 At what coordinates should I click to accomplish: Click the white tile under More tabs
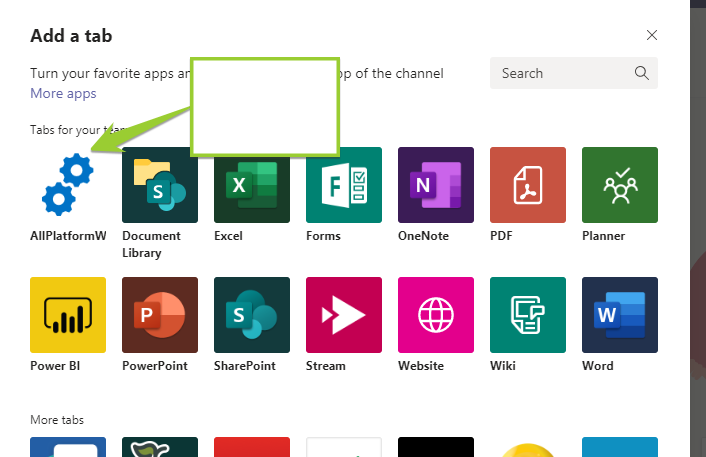click(344, 447)
